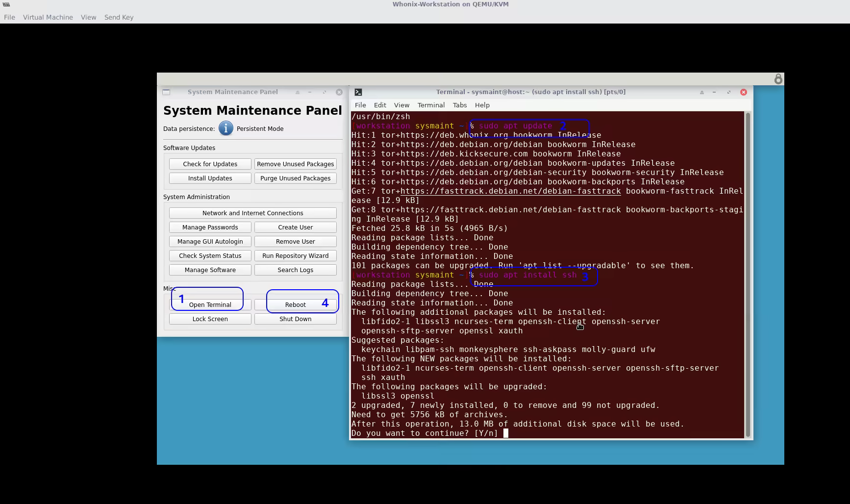This screenshot has height=504, width=850.
Task: Open the Tabs menu in Terminal
Action: pyautogui.click(x=459, y=105)
